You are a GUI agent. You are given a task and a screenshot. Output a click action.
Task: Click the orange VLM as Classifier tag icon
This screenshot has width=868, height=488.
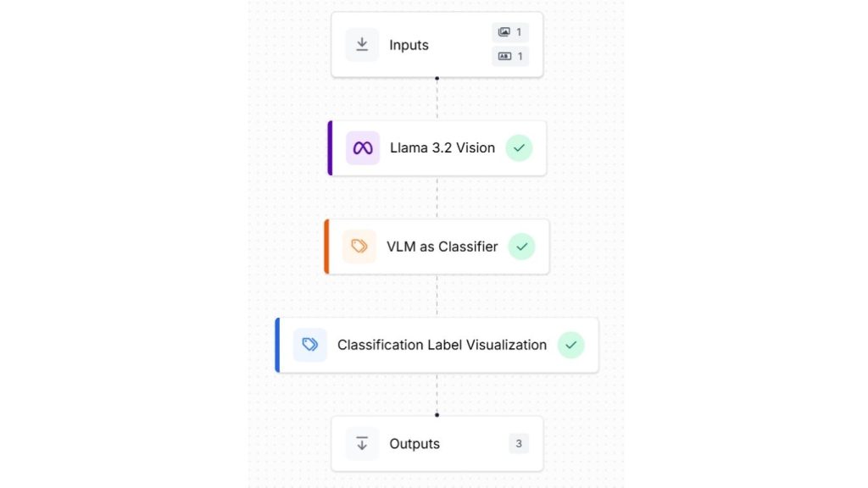point(359,247)
